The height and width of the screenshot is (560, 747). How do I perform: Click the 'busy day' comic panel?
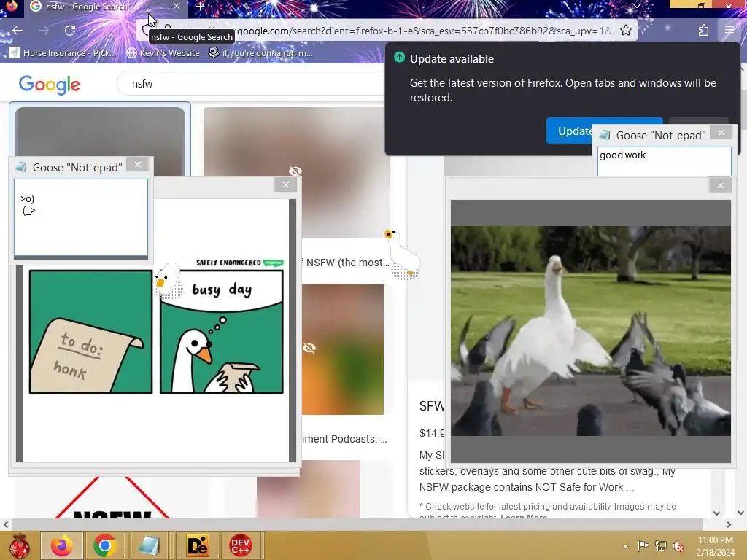[222, 332]
